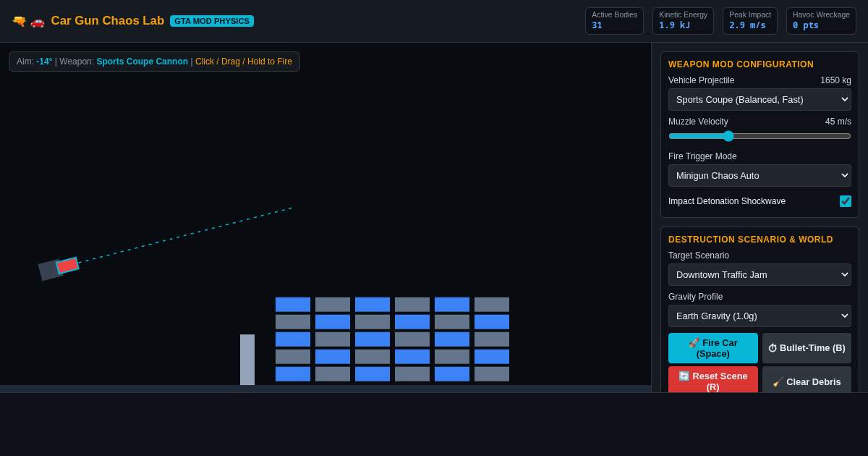The image size is (868, 456).
Task: Click the GTA MOD PHYSICS badge
Action: (212, 21)
